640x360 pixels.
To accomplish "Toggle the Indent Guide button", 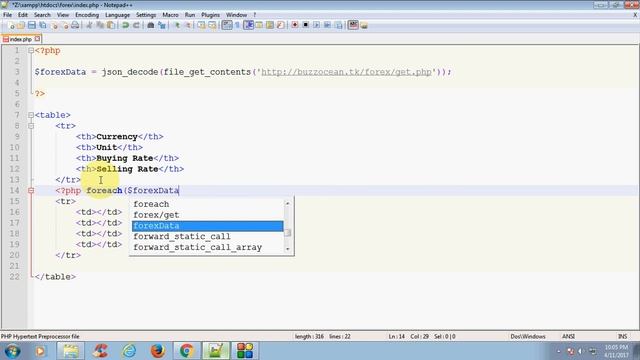I will [248, 25].
